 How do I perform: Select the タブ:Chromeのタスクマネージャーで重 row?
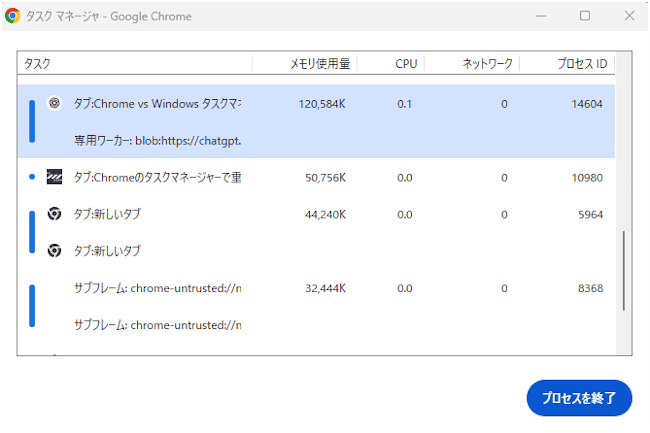pos(316,177)
